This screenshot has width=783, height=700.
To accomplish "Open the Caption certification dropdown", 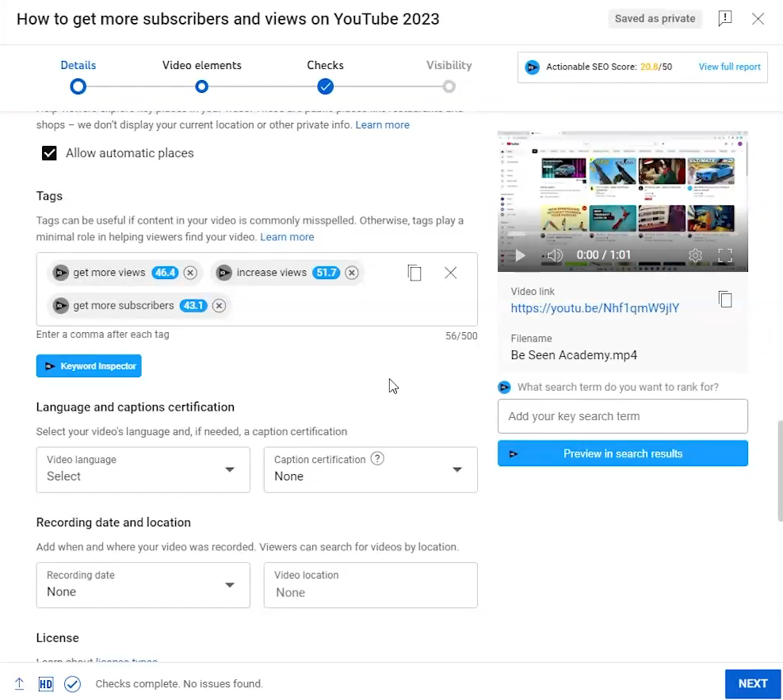I will pyautogui.click(x=370, y=469).
